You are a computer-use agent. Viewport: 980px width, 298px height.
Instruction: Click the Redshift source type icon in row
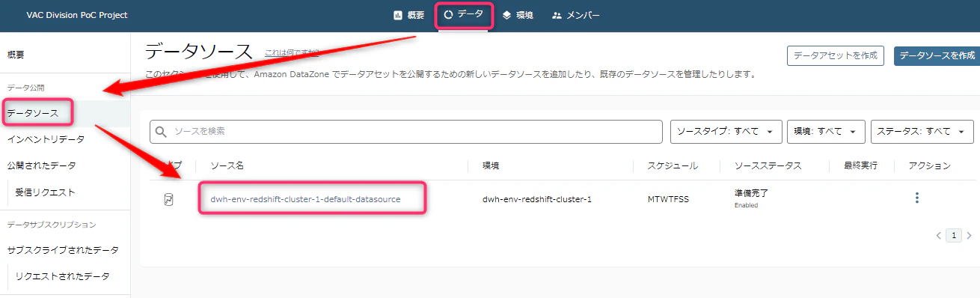[x=169, y=200]
